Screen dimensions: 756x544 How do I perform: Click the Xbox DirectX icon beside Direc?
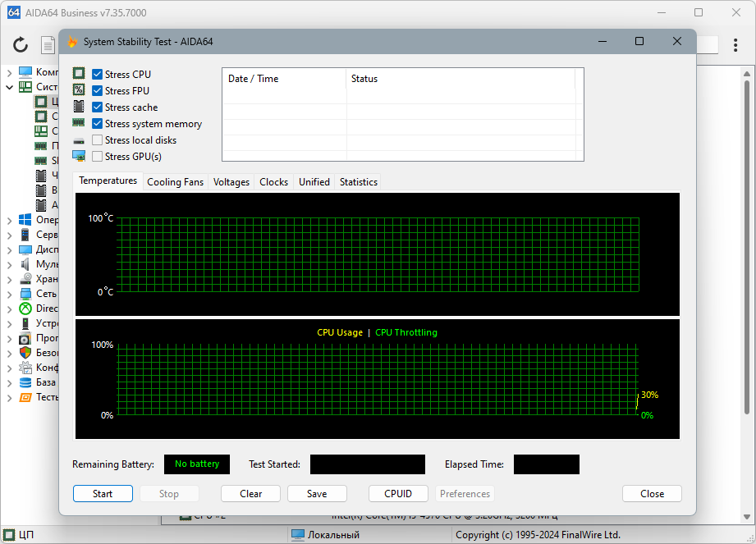pyautogui.click(x=25, y=309)
